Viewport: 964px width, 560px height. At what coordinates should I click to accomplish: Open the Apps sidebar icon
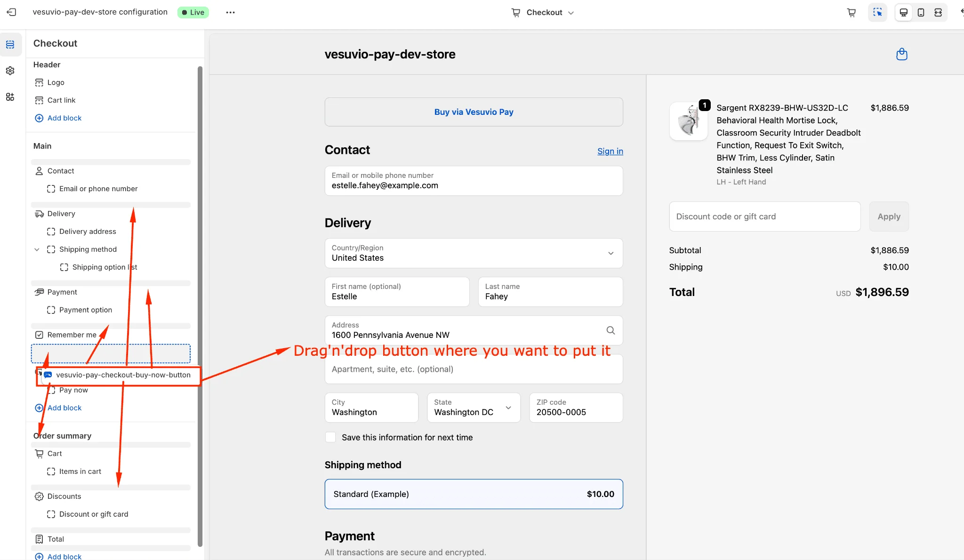click(x=10, y=97)
